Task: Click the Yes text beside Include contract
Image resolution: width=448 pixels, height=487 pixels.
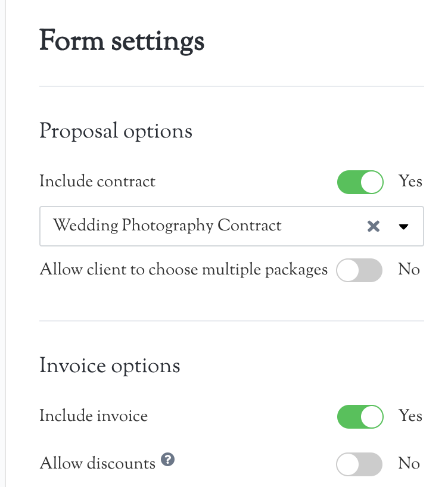Action: point(410,182)
